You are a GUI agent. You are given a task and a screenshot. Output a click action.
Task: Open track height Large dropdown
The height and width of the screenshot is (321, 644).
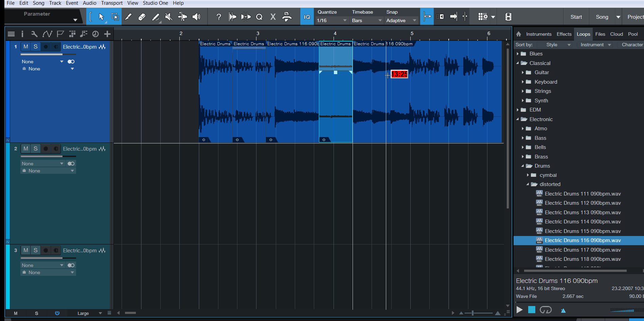[x=90, y=313]
